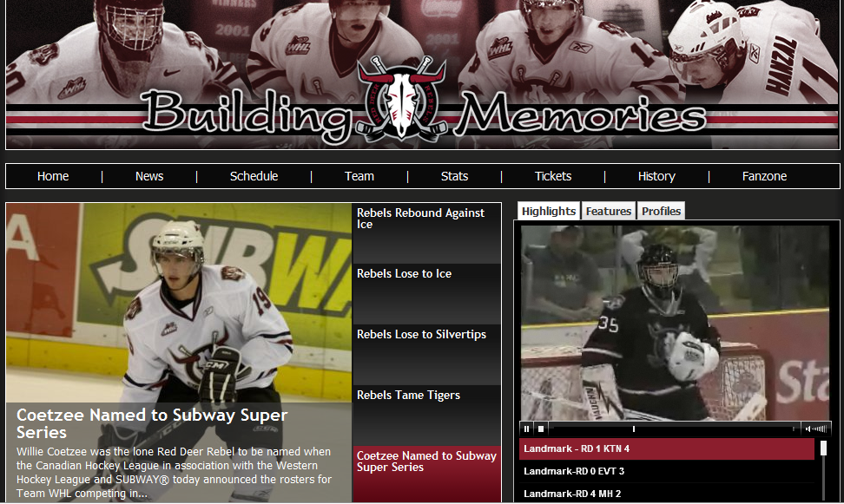
Task: Open the Schedule menu item
Action: tap(254, 176)
